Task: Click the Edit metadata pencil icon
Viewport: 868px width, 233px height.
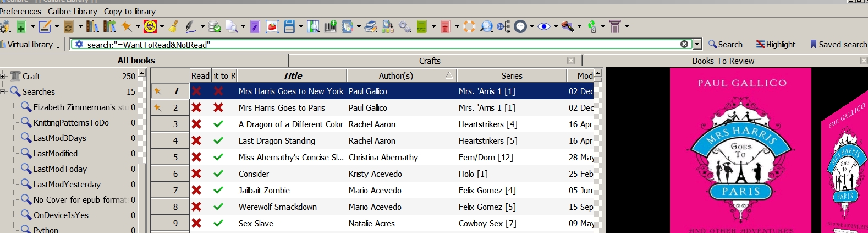Action: pyautogui.click(x=45, y=26)
